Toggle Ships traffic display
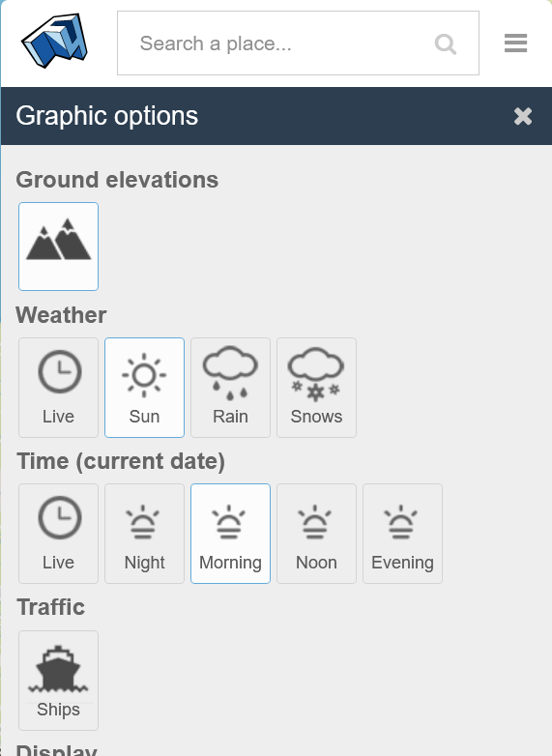Screen dimensions: 552x756 pyautogui.click(x=58, y=681)
